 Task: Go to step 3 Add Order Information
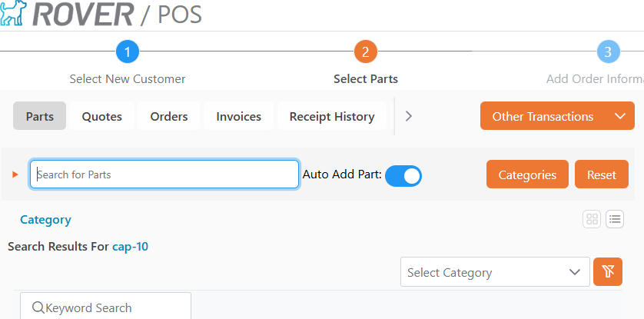pos(609,52)
